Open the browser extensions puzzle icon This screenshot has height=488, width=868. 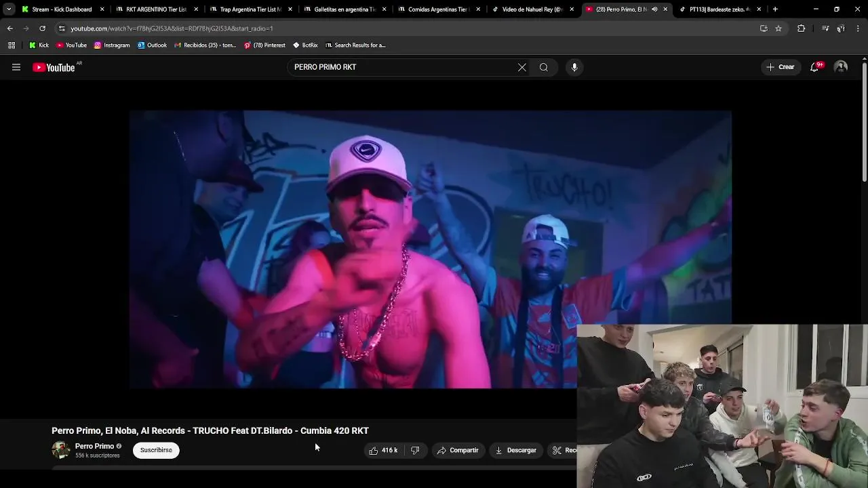tap(801, 28)
